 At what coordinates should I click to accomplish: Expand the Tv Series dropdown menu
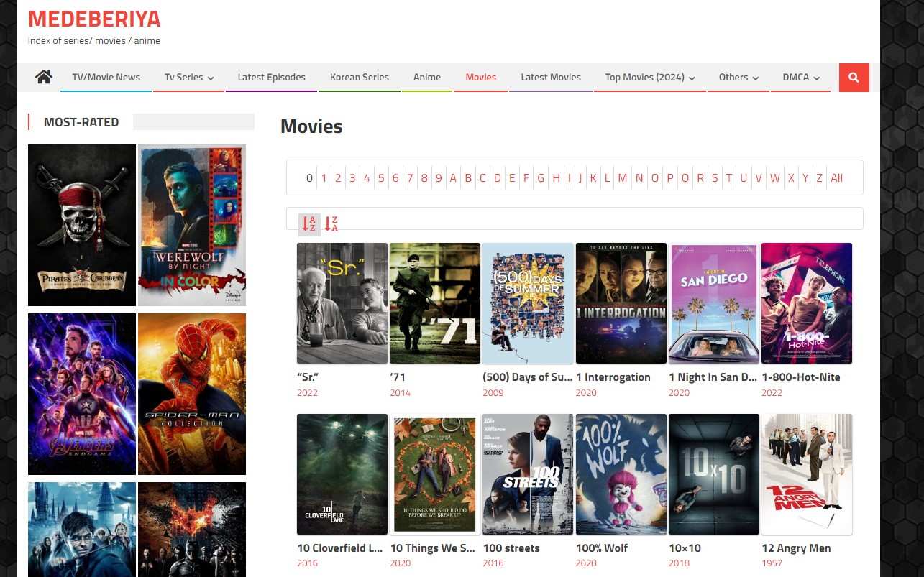[x=189, y=77]
